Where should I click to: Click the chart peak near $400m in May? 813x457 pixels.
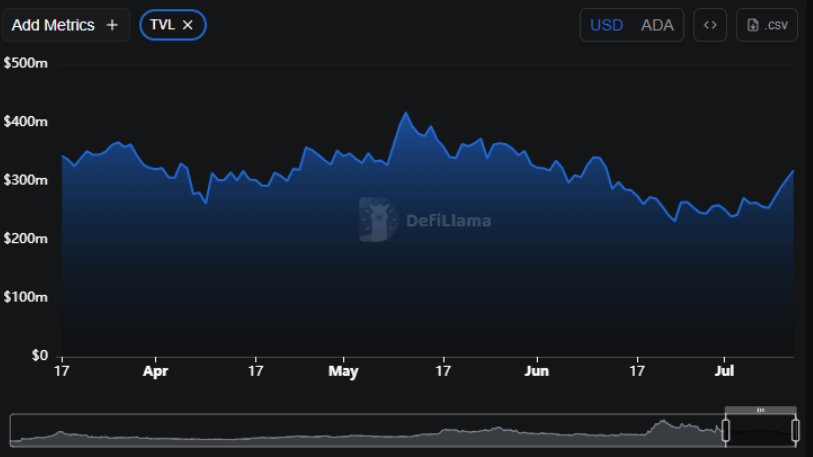pos(406,114)
